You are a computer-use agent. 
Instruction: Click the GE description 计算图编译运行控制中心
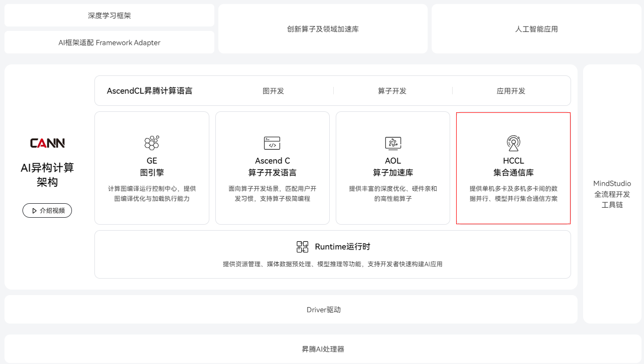point(152,194)
